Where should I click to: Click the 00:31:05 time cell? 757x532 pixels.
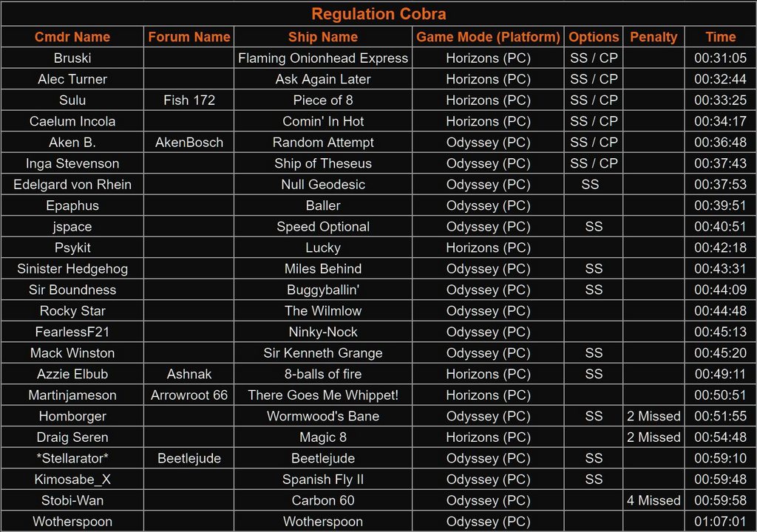(x=720, y=58)
